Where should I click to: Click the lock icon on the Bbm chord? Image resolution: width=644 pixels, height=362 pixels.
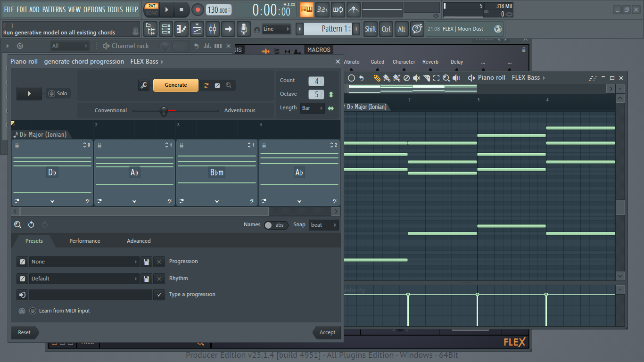click(182, 145)
